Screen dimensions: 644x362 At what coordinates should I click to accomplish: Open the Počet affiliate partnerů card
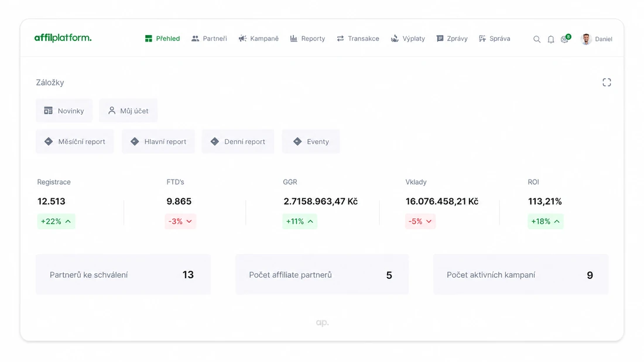click(x=322, y=275)
